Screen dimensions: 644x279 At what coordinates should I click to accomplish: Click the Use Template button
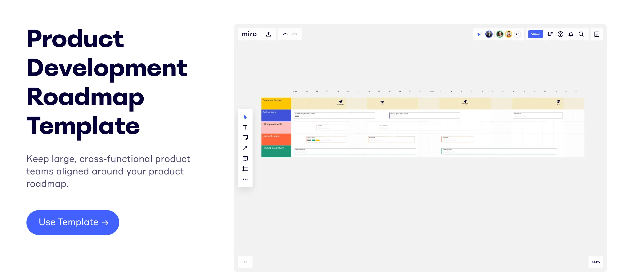73,222
